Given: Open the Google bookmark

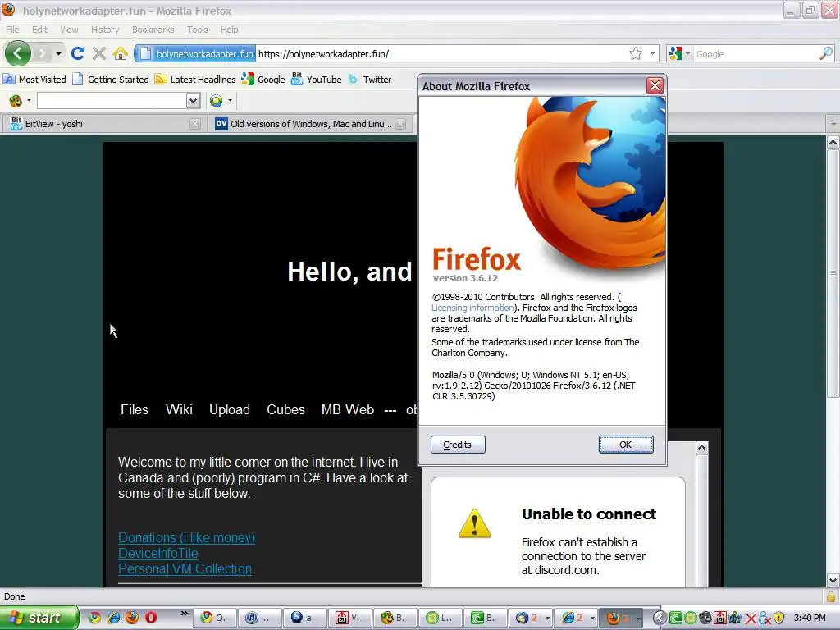Looking at the screenshot, I should pyautogui.click(x=263, y=80).
